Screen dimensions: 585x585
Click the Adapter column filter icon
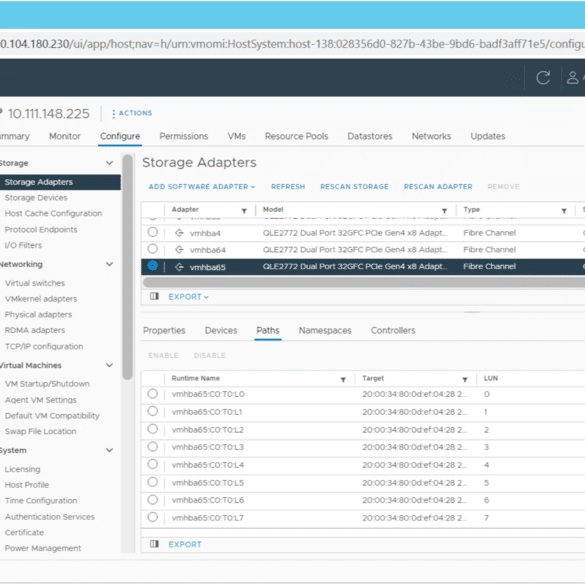(244, 211)
